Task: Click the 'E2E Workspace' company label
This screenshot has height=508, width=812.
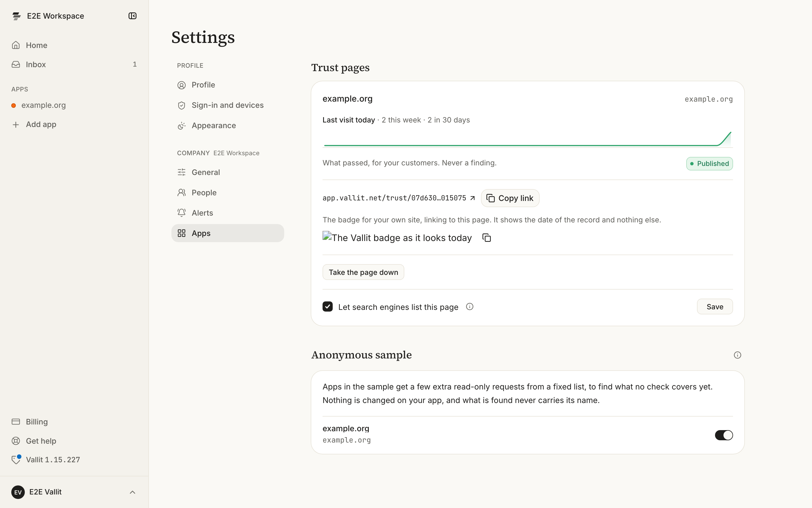Action: (x=236, y=153)
